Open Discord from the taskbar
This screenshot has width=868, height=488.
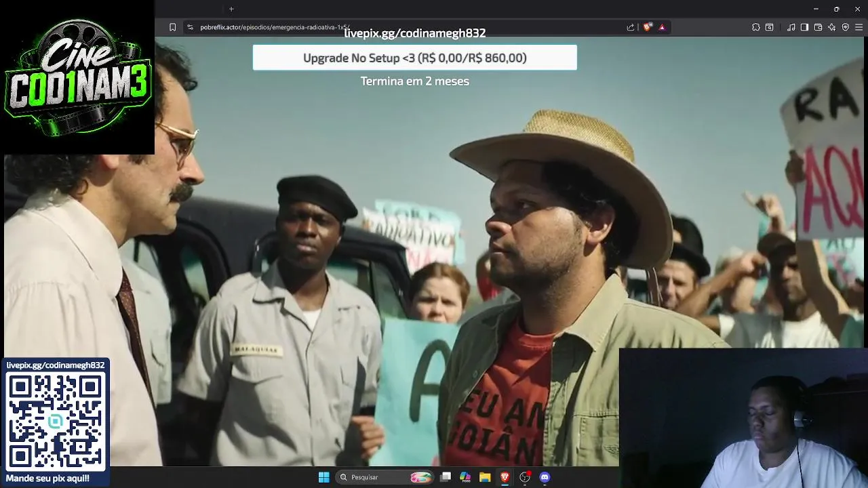[545, 477]
